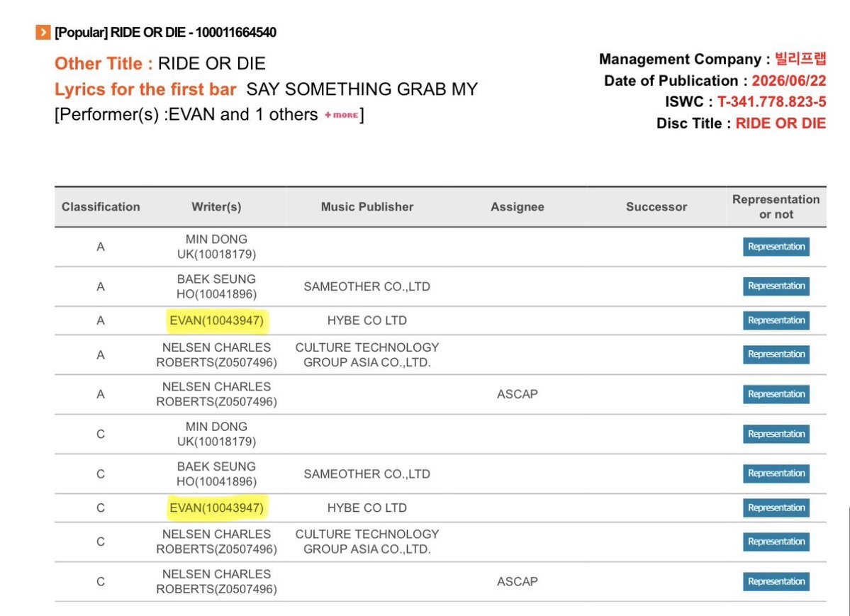Click Representation for A NELSEN Culture Technology row
The height and width of the screenshot is (616, 850).
click(x=776, y=354)
